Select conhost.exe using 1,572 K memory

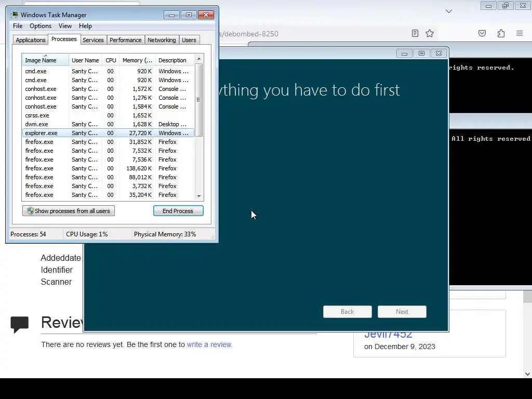[108, 89]
